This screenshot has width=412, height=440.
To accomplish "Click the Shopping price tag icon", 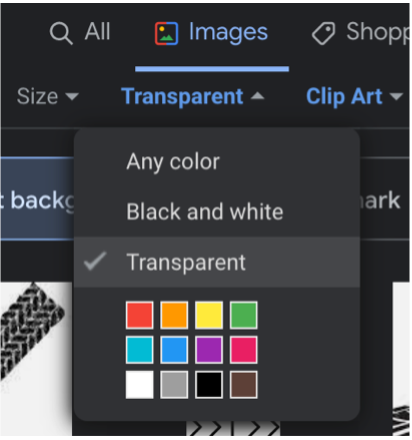I will pos(323,33).
